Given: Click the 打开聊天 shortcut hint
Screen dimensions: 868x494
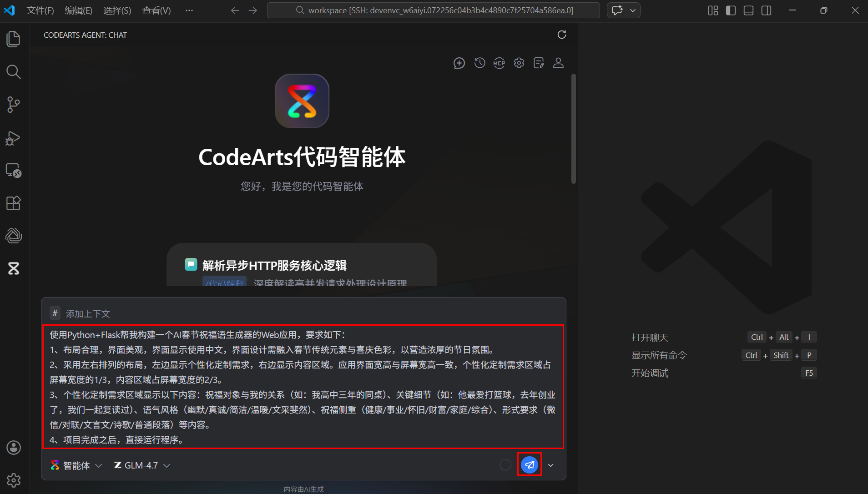Looking at the screenshot, I should pyautogui.click(x=650, y=338).
